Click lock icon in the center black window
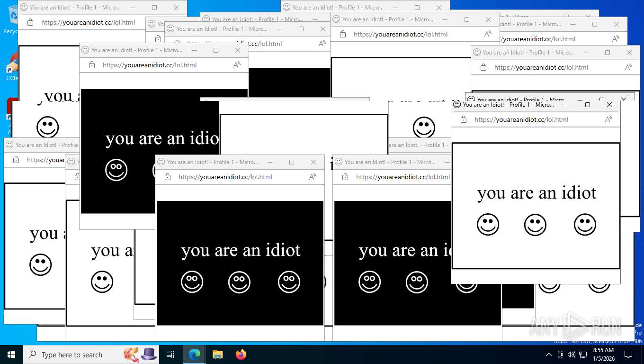The image size is (644, 364). click(168, 177)
